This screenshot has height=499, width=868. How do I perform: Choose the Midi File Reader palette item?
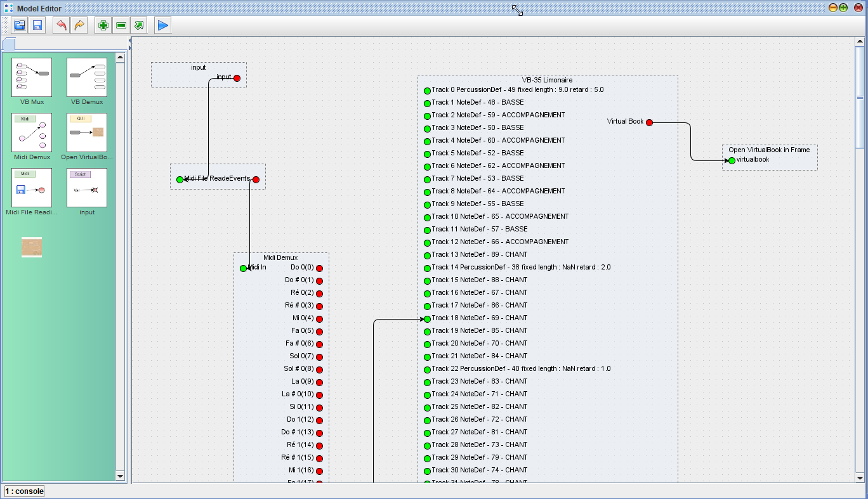[32, 188]
